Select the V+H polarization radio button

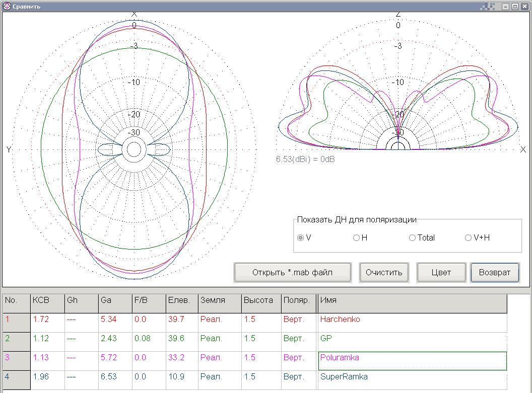click(x=468, y=238)
